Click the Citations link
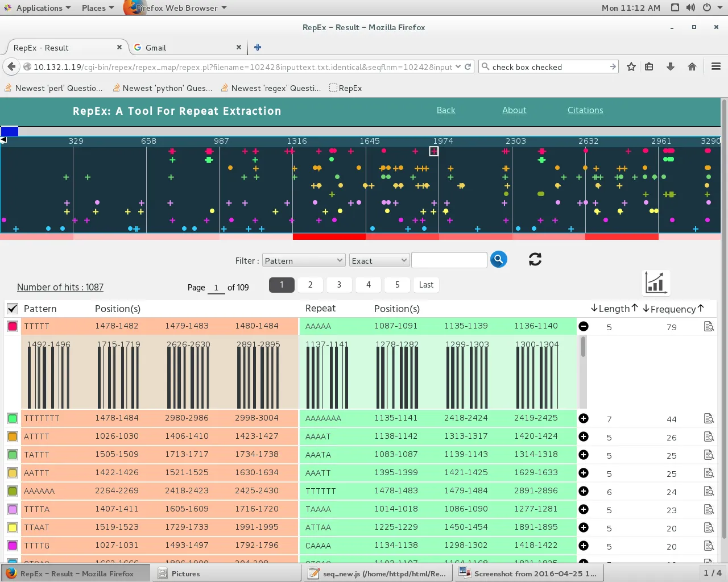Image resolution: width=728 pixels, height=582 pixels. tap(585, 110)
